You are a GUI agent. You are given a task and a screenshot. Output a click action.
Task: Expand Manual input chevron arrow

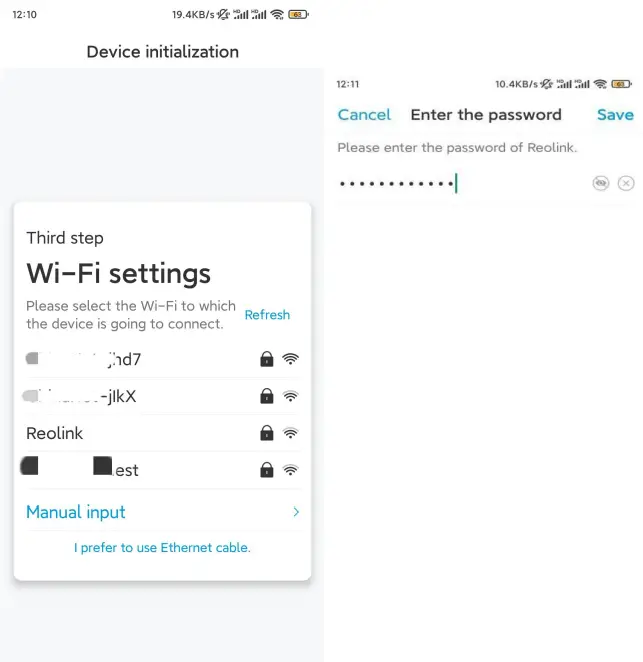point(296,512)
